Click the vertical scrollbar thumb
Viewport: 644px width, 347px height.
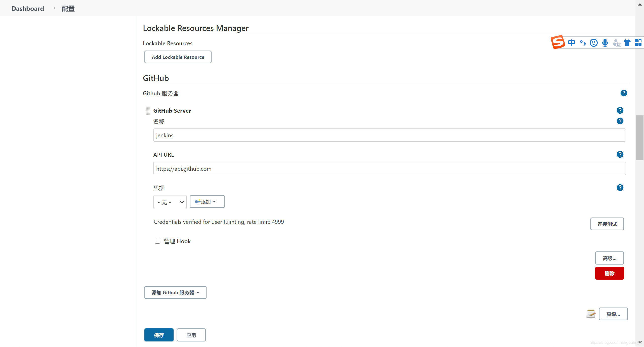tap(639, 138)
